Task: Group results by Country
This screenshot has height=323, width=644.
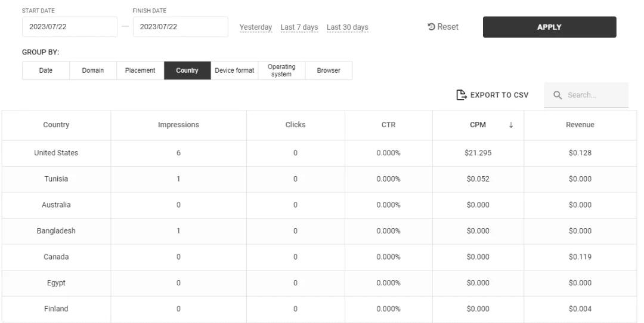Action: click(187, 70)
